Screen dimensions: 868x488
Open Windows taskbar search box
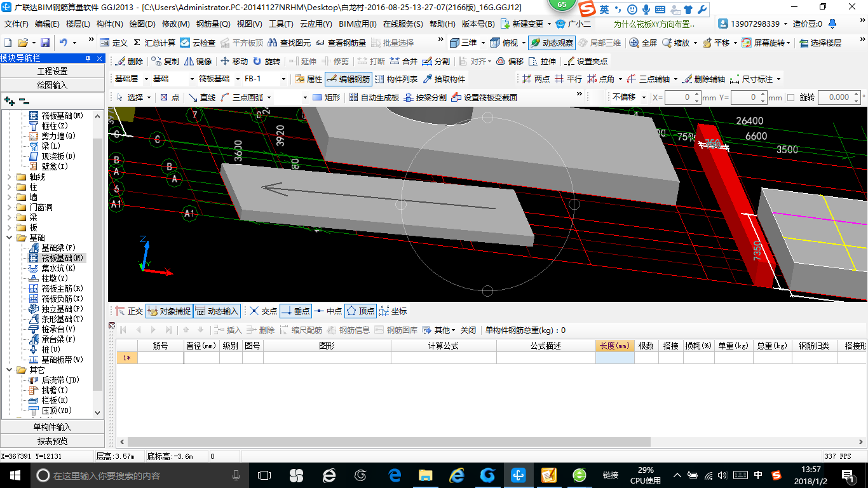pyautogui.click(x=139, y=475)
